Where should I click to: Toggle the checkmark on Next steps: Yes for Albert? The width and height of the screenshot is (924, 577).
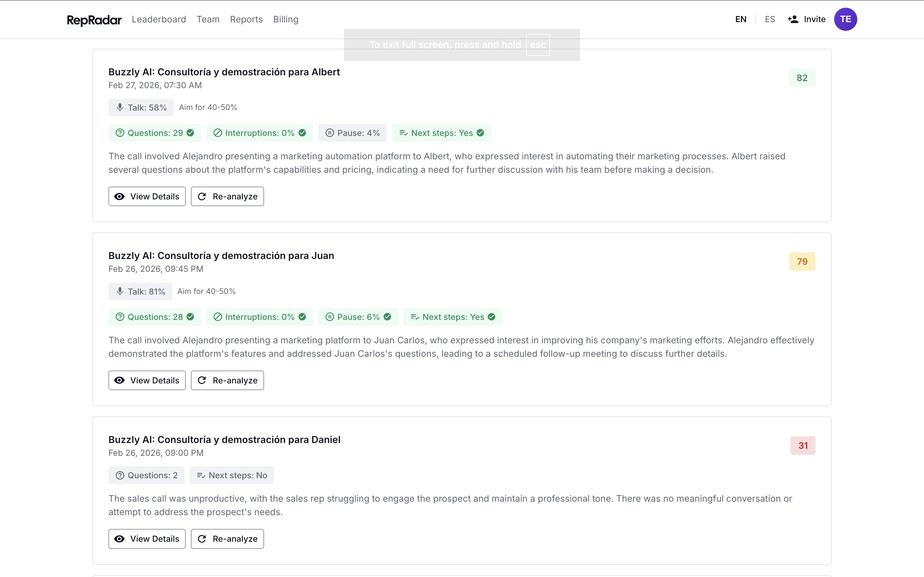(x=480, y=132)
